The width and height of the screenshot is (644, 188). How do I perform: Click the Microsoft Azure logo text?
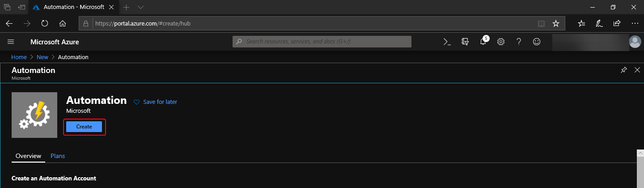click(x=55, y=42)
